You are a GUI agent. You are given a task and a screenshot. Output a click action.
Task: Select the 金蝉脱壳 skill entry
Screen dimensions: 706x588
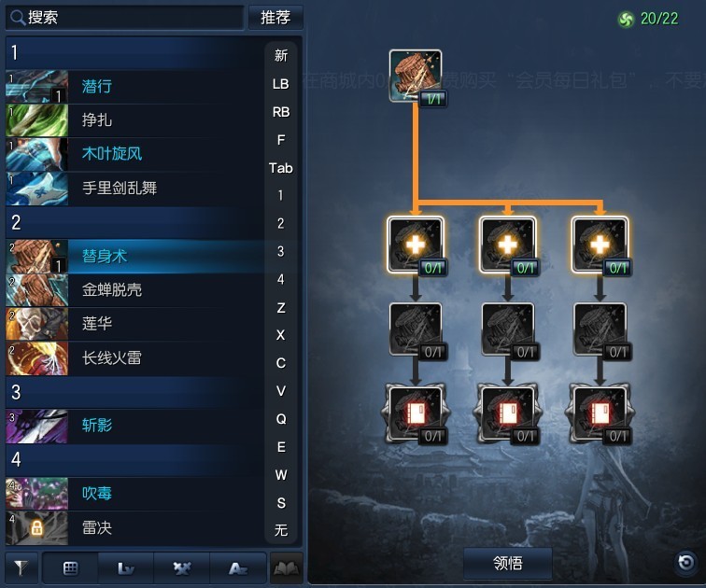click(x=134, y=290)
